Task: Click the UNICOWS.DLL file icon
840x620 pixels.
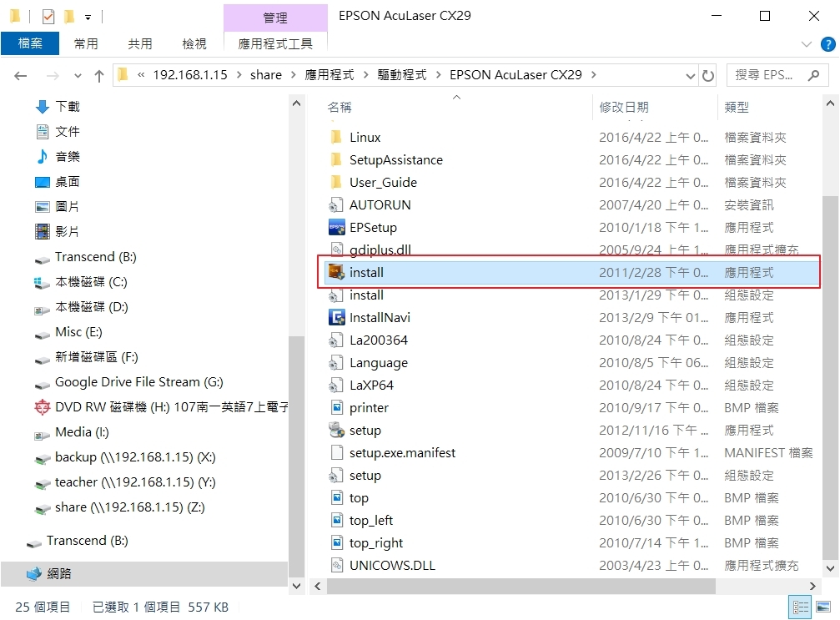Action: click(336, 565)
